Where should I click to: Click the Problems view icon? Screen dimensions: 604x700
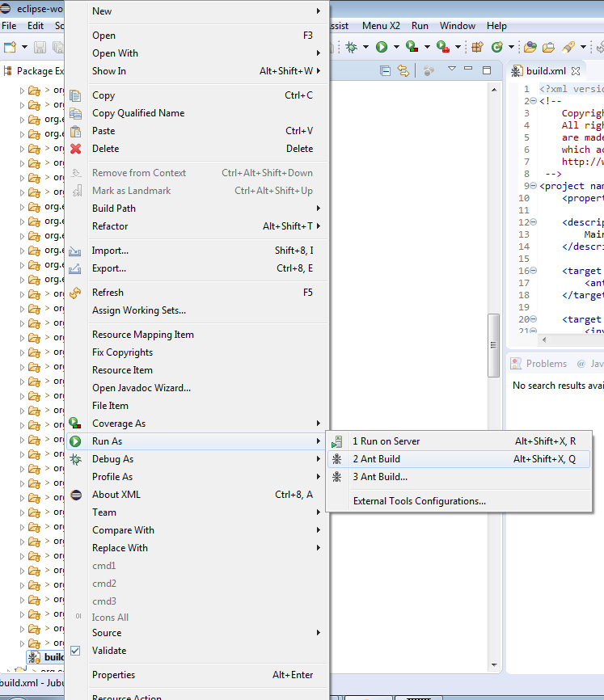click(x=516, y=364)
